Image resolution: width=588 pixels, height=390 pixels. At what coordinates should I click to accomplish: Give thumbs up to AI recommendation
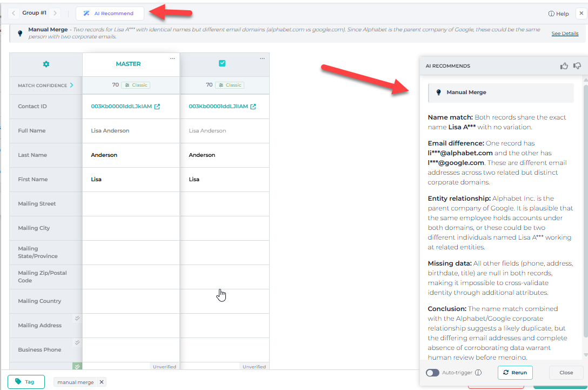click(564, 66)
